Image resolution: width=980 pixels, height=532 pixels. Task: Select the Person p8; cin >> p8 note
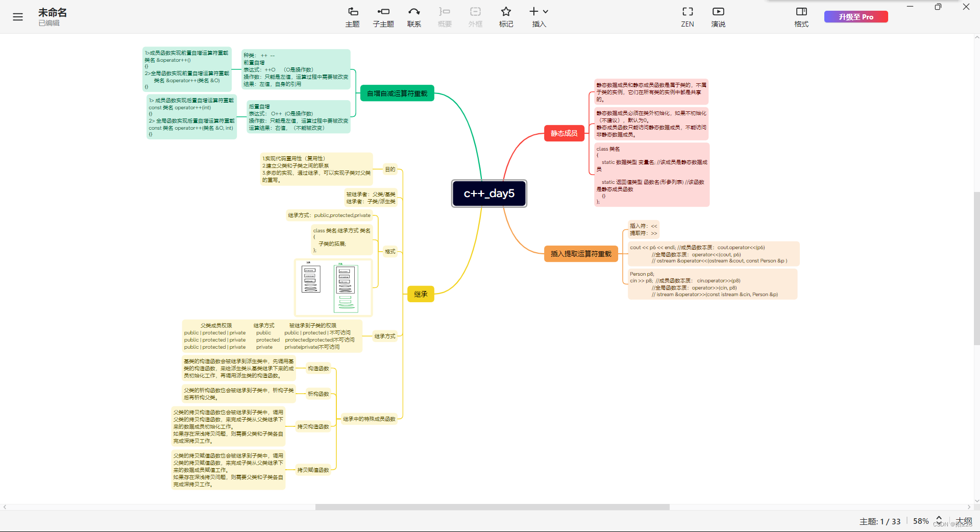(x=713, y=284)
